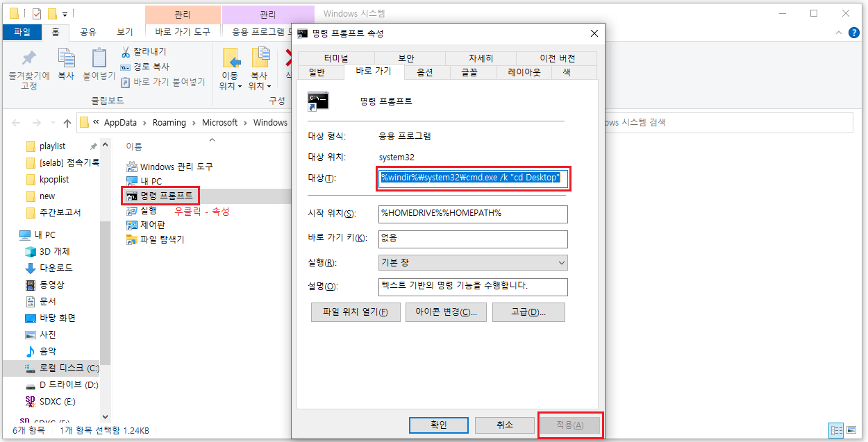Select the [selab] 접속기록 folder in sidebar
This screenshot has width=868, height=442.
coord(61,163)
